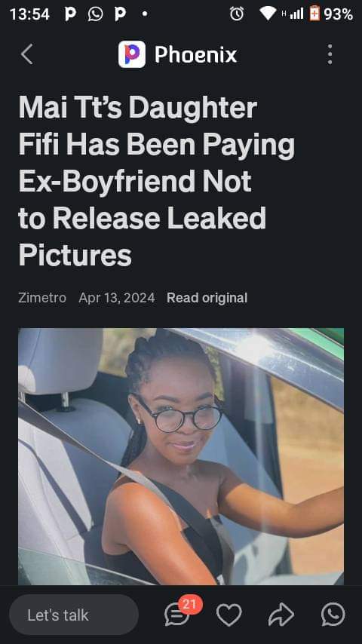Tap the first P notification icon in status bar

[70, 14]
